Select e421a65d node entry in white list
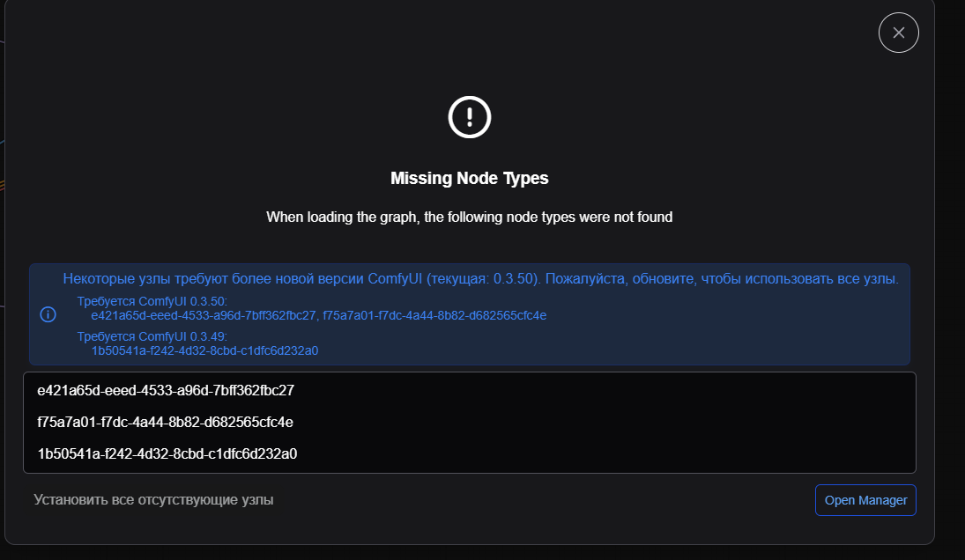Image resolution: width=965 pixels, height=560 pixels. (x=166, y=390)
